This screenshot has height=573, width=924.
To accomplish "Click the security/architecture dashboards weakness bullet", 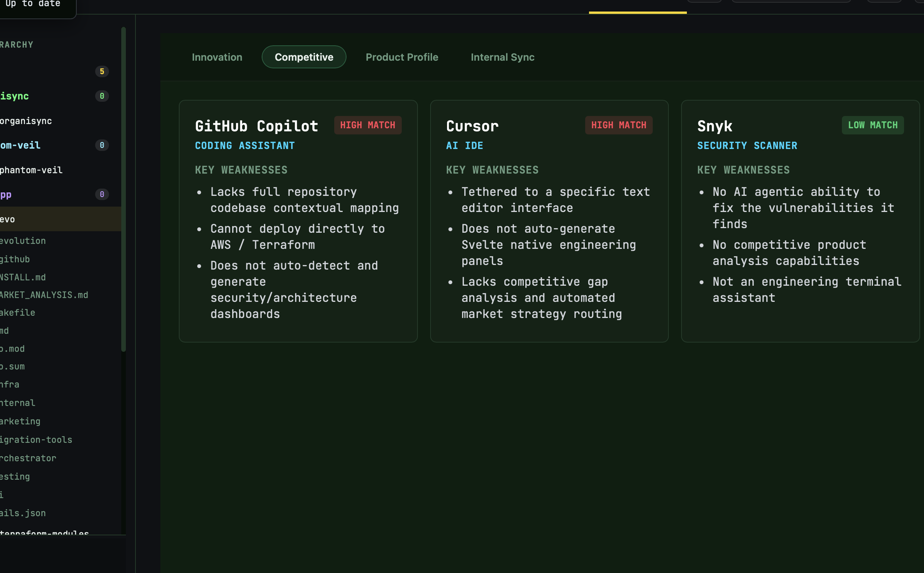I will coord(294,290).
